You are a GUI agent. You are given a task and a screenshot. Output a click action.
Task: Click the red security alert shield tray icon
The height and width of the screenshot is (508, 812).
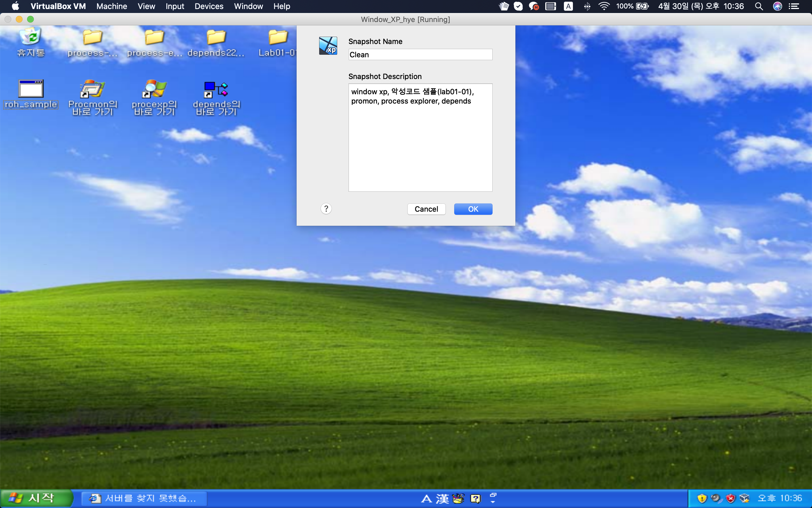pyautogui.click(x=731, y=498)
